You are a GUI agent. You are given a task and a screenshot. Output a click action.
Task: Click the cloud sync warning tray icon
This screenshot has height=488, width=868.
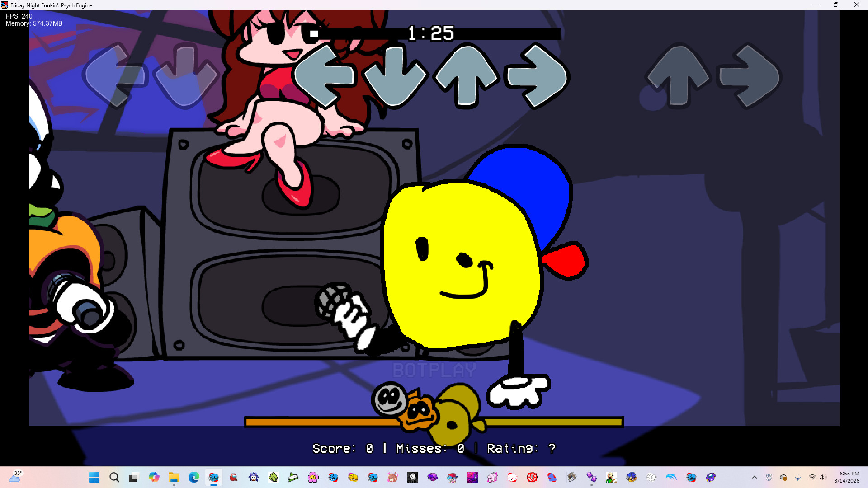click(x=783, y=477)
